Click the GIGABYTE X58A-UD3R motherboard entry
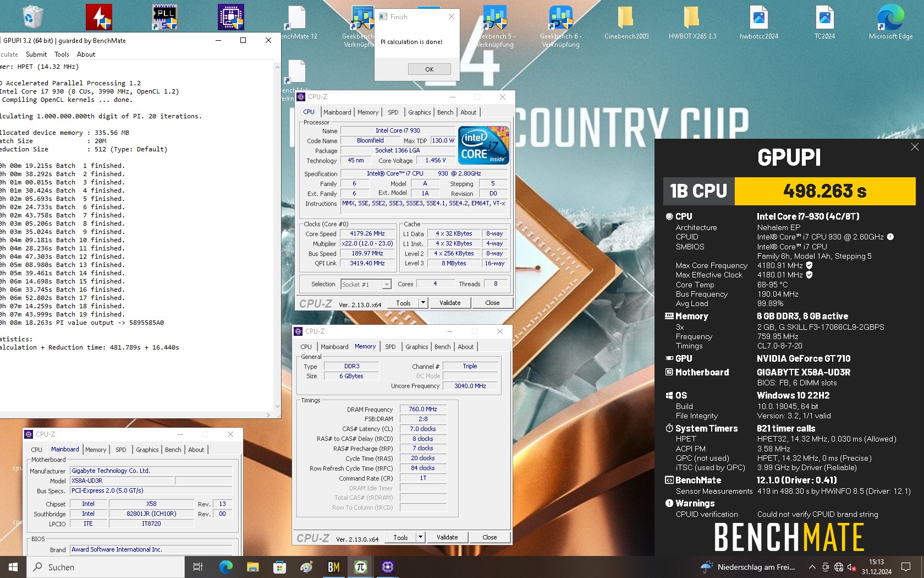Image resolution: width=924 pixels, height=578 pixels. click(804, 373)
